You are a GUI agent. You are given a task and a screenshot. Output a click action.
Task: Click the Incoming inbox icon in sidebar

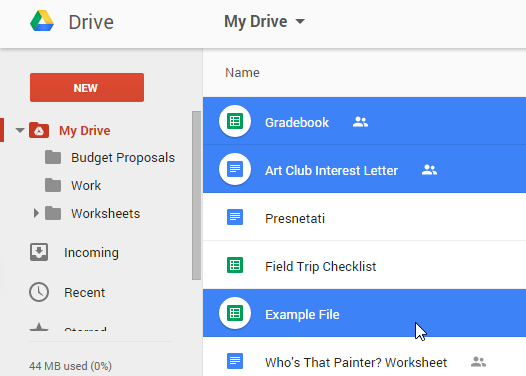[x=39, y=252]
